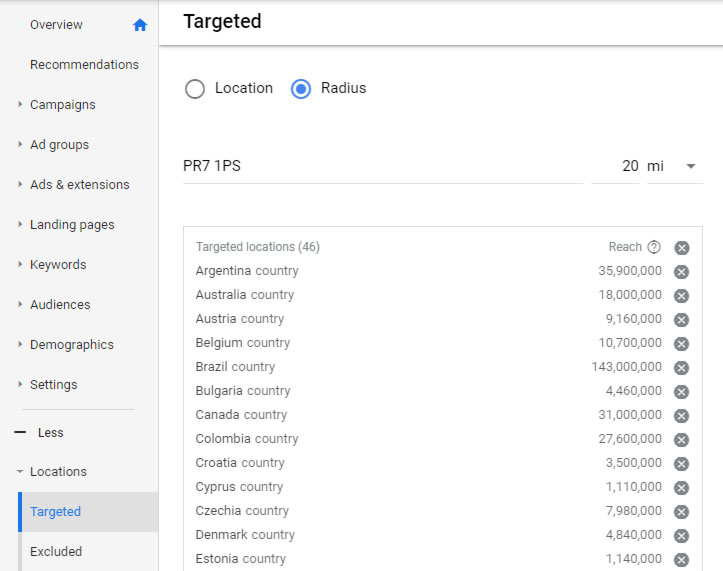Open the Targeted locations item in sidebar
Screen dimensions: 723x571
[56, 512]
